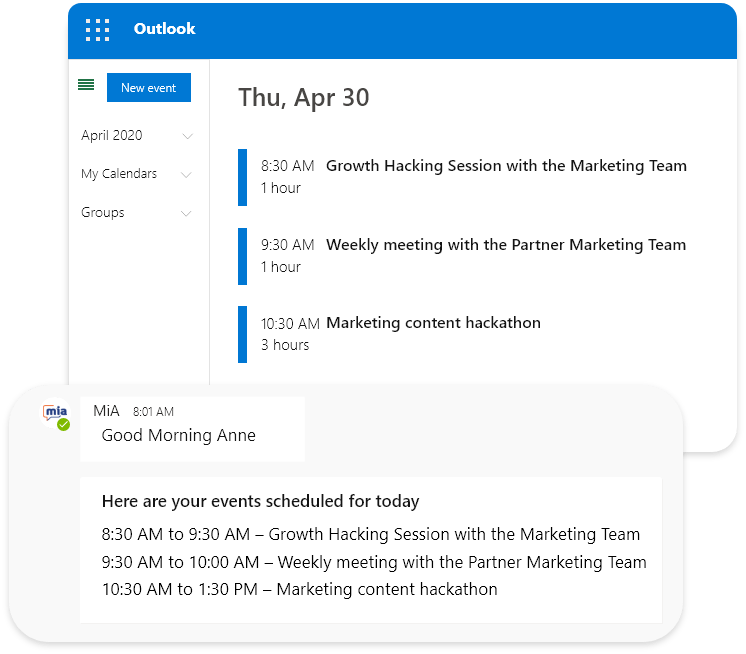Image resolution: width=746 pixels, height=654 pixels.
Task: Open the Outlook app launcher grid
Action: coord(98,30)
